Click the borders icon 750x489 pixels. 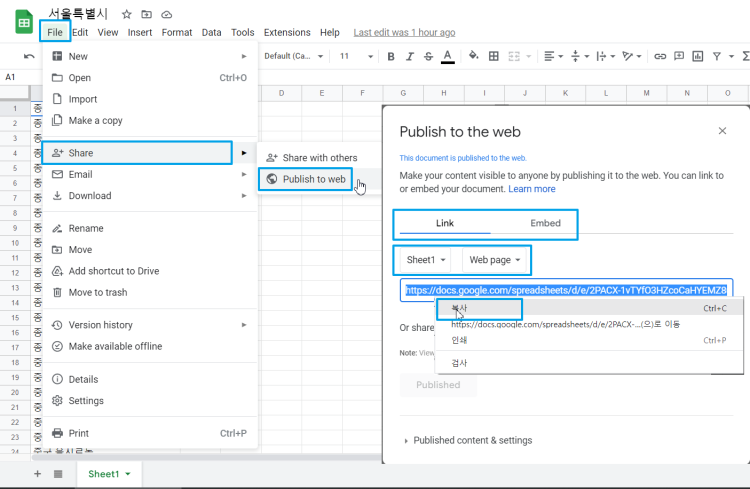click(x=494, y=56)
